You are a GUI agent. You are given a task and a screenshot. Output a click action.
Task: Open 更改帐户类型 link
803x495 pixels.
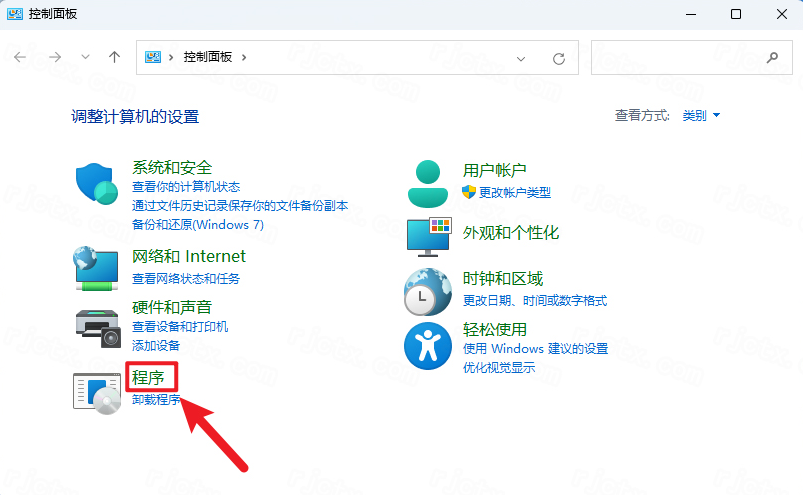point(514,192)
